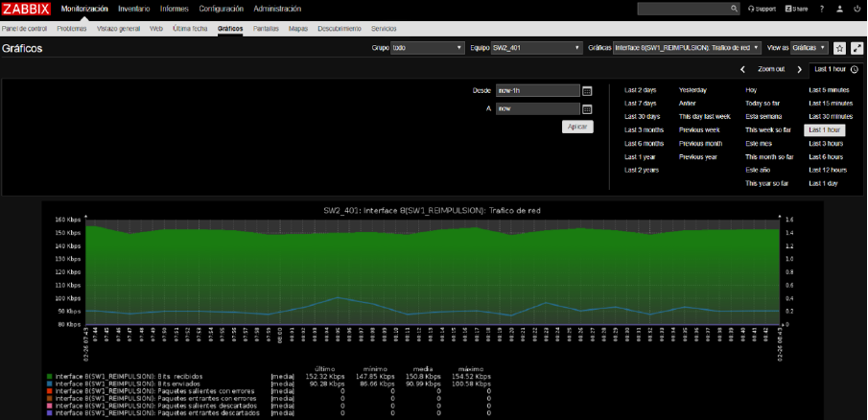This screenshot has height=420, width=868.
Task: Go to Problemas submenu
Action: 72,29
